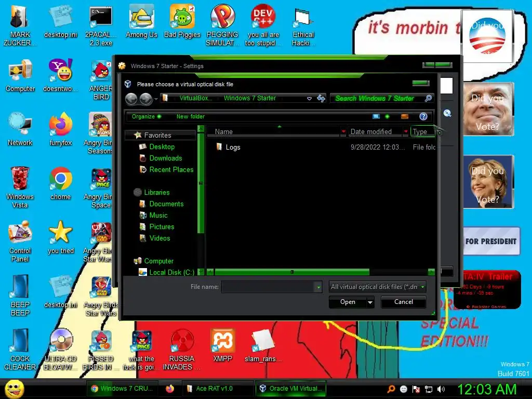Click the File name input field
532x399 pixels.
tap(269, 287)
